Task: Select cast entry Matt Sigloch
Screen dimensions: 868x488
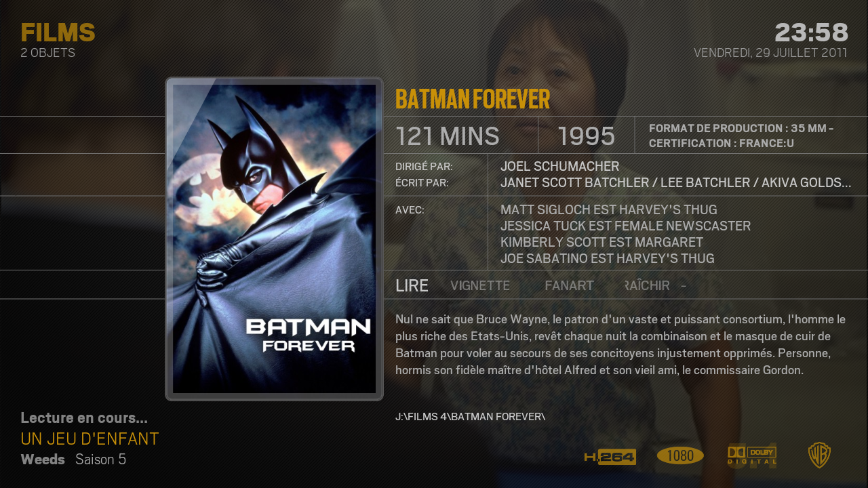Action: click(x=608, y=209)
